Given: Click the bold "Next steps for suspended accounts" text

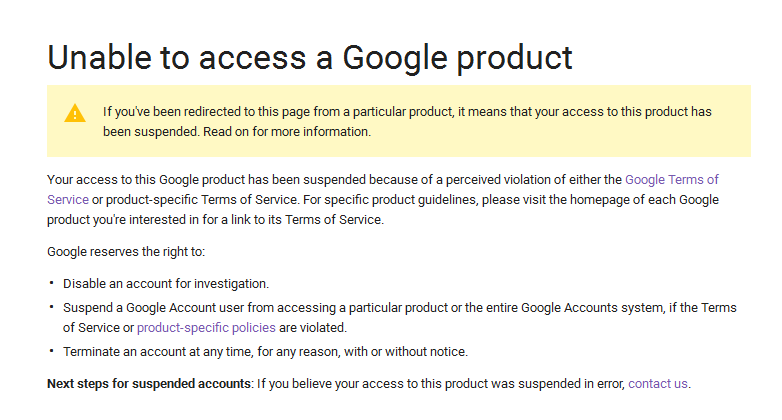Looking at the screenshot, I should click(148, 383).
